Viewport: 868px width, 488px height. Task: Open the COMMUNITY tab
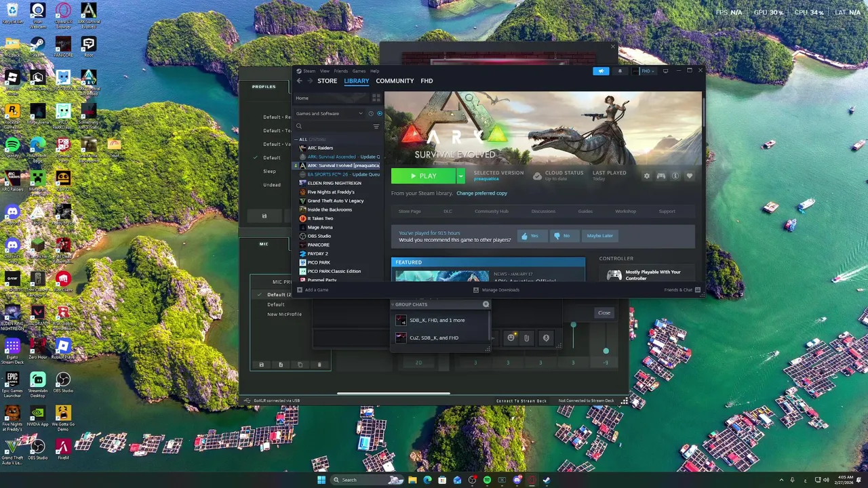[x=395, y=81]
